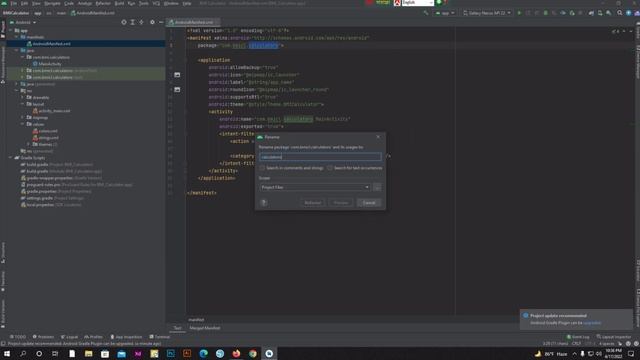640x360 pixels.
Task: Click the gutter image icon beside android:roundIcon
Action: [x=177, y=89]
